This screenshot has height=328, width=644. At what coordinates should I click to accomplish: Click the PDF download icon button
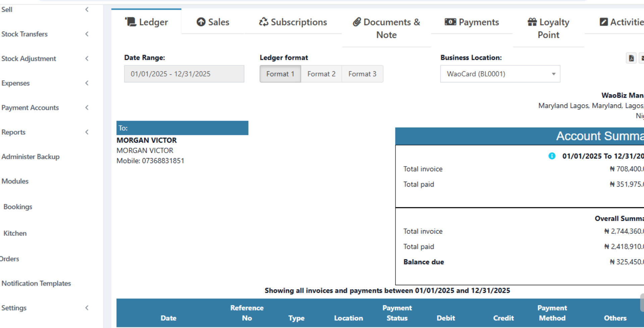click(631, 58)
